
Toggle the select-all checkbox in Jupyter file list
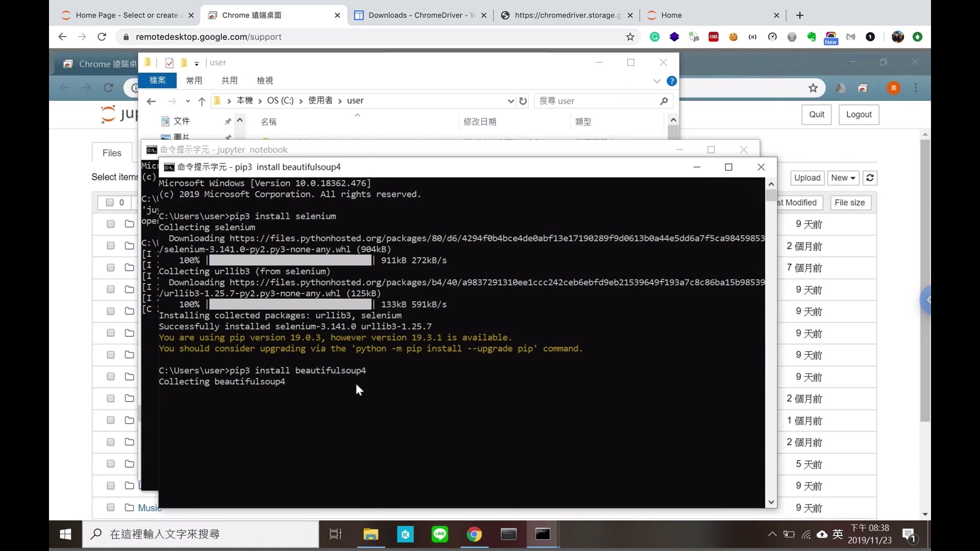tap(109, 203)
